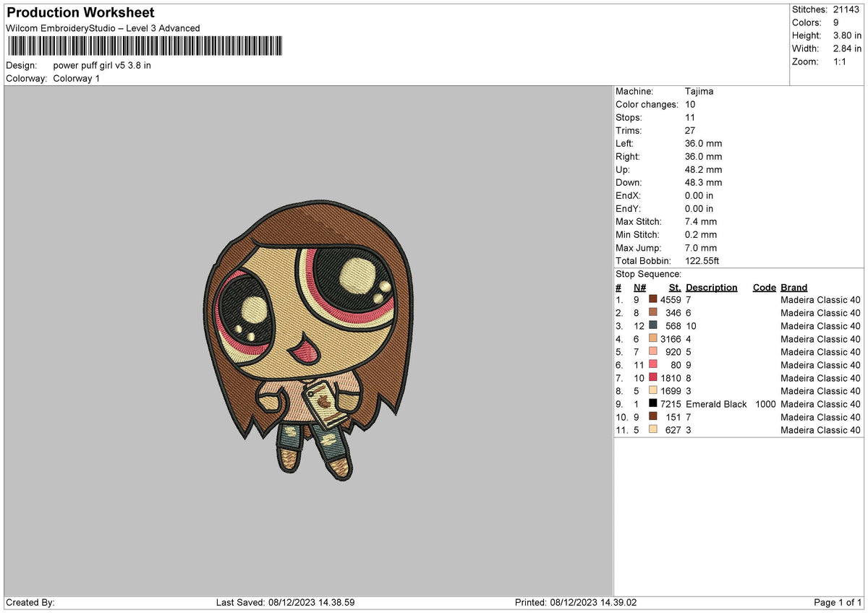The width and height of the screenshot is (868, 613).
Task: Click the tan swatch with 3166 stitches
Action: [x=652, y=338]
